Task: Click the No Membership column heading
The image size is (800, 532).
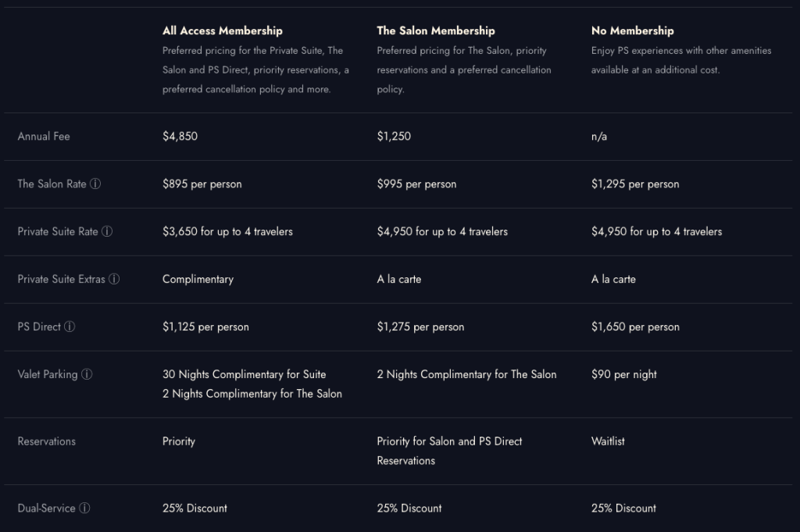Action: (x=633, y=30)
